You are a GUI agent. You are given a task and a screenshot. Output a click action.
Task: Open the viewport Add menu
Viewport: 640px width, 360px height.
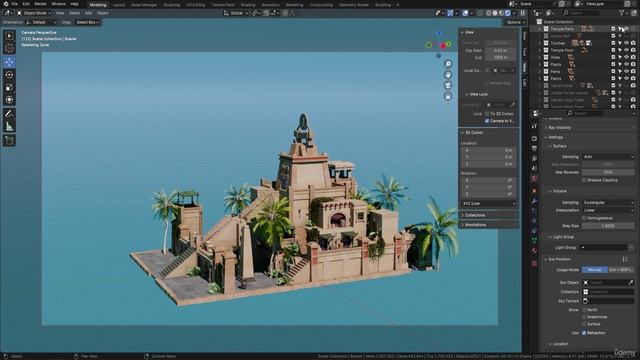click(88, 13)
